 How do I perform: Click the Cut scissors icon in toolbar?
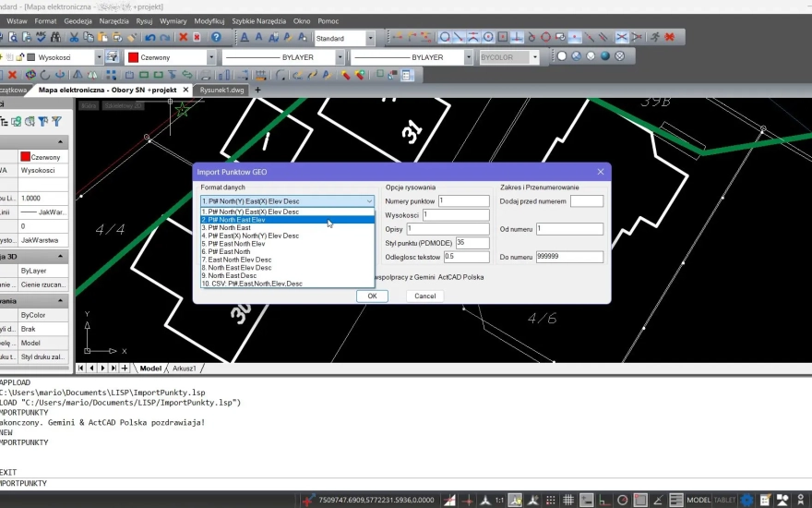(73, 38)
